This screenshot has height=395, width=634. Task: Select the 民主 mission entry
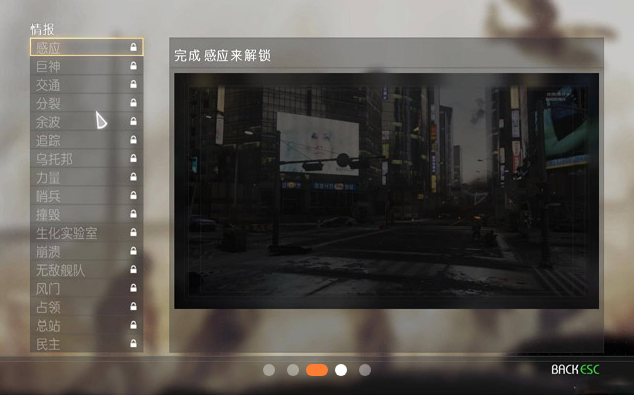coord(87,344)
